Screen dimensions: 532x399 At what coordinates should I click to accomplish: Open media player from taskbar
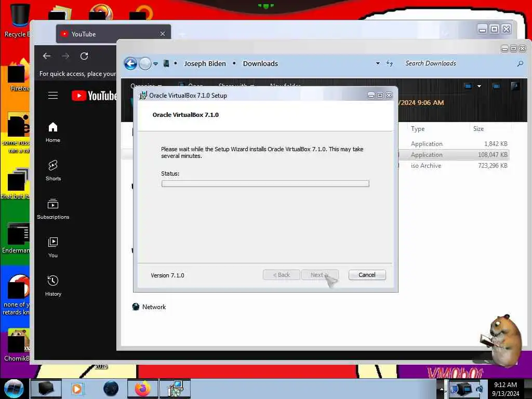pos(77,389)
